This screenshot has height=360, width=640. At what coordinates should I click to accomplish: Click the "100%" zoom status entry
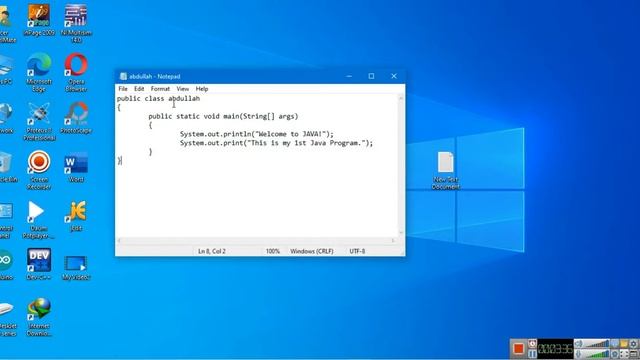pos(273,251)
